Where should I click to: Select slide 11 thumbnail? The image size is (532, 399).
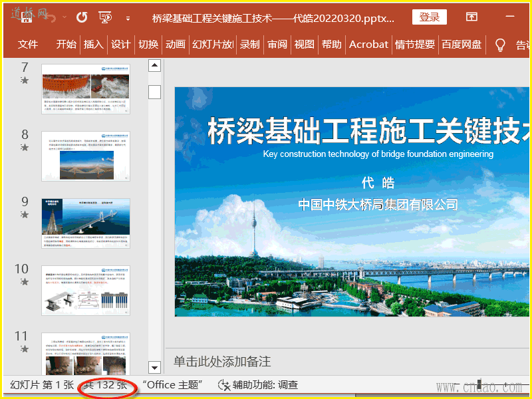pyautogui.click(x=86, y=354)
